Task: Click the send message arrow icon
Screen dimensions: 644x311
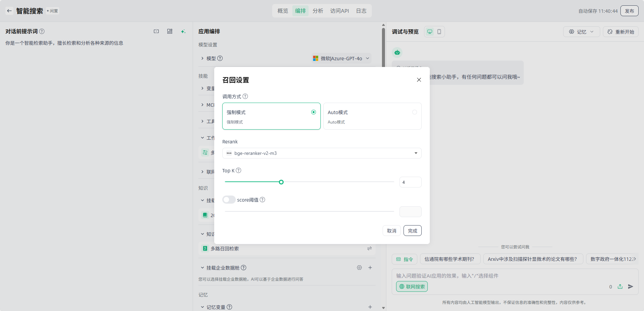Action: [631, 286]
